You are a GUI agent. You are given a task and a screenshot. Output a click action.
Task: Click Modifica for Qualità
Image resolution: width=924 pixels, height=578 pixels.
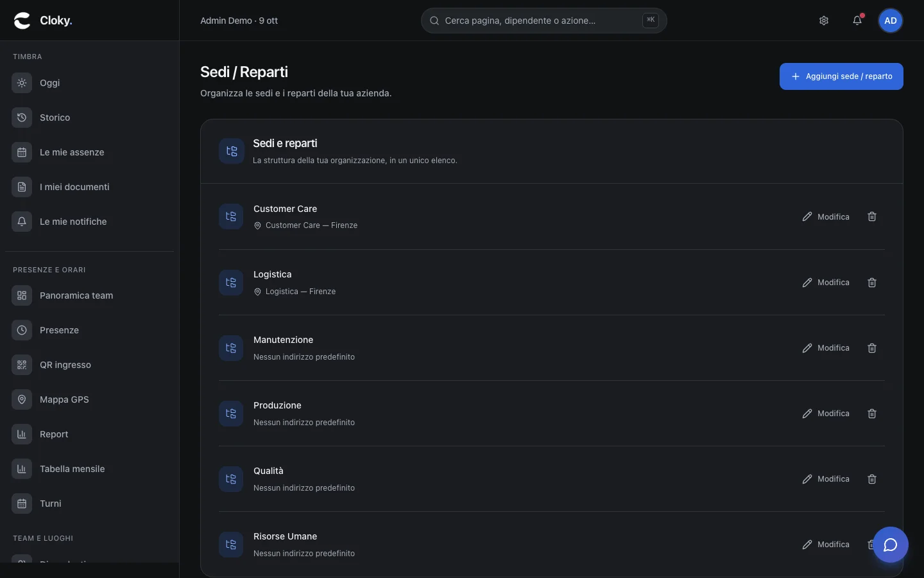click(x=826, y=479)
